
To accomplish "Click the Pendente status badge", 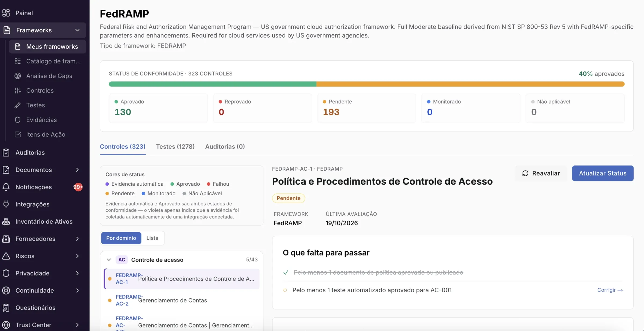I will tap(288, 198).
